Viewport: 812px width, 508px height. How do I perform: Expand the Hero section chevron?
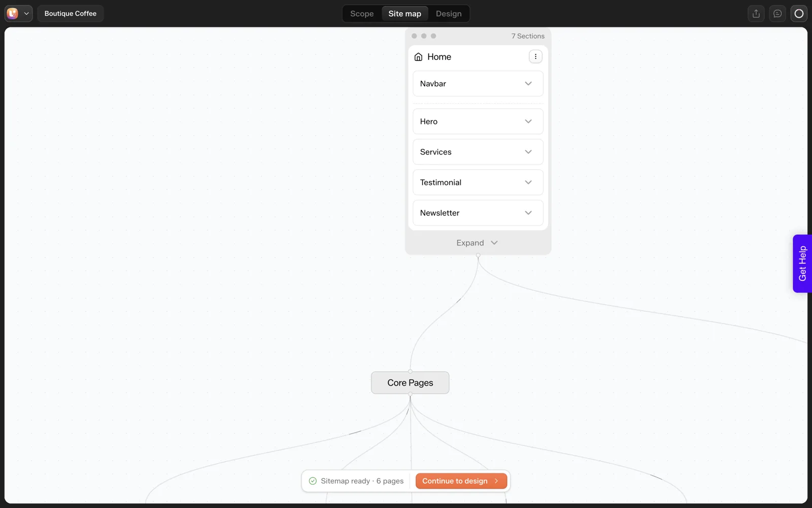pos(528,121)
